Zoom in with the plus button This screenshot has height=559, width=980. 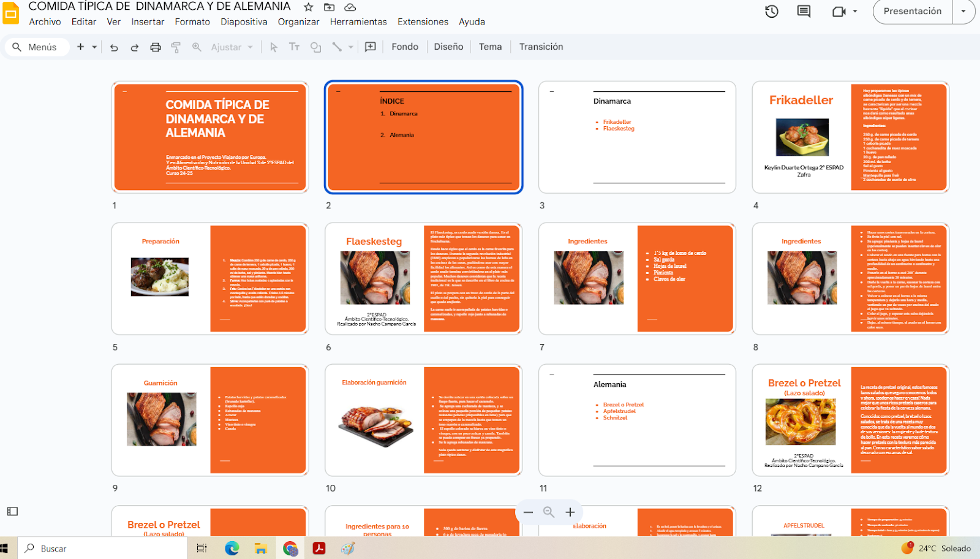pyautogui.click(x=570, y=512)
